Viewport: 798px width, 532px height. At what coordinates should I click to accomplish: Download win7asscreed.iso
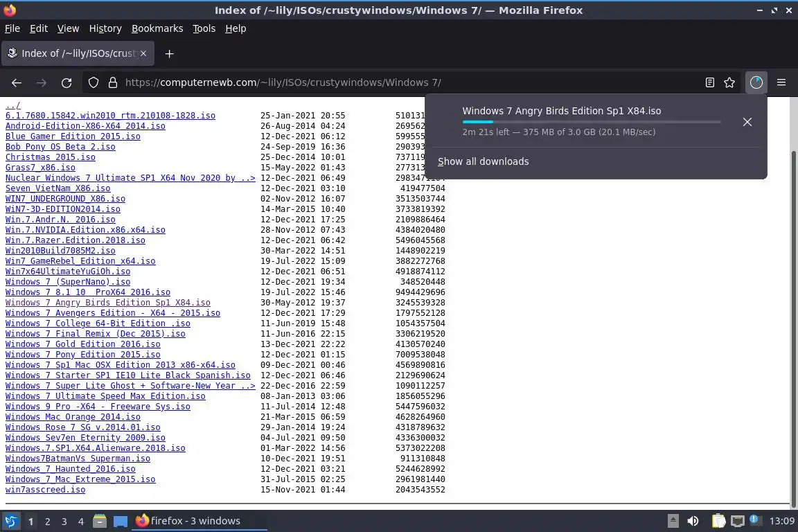pos(45,490)
